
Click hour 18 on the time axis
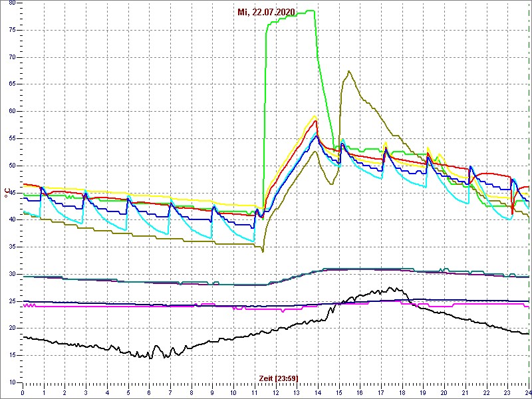402,392
